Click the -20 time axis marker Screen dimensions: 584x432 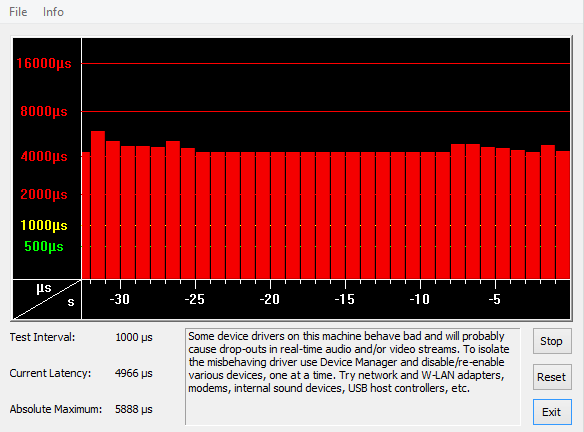tap(270, 299)
